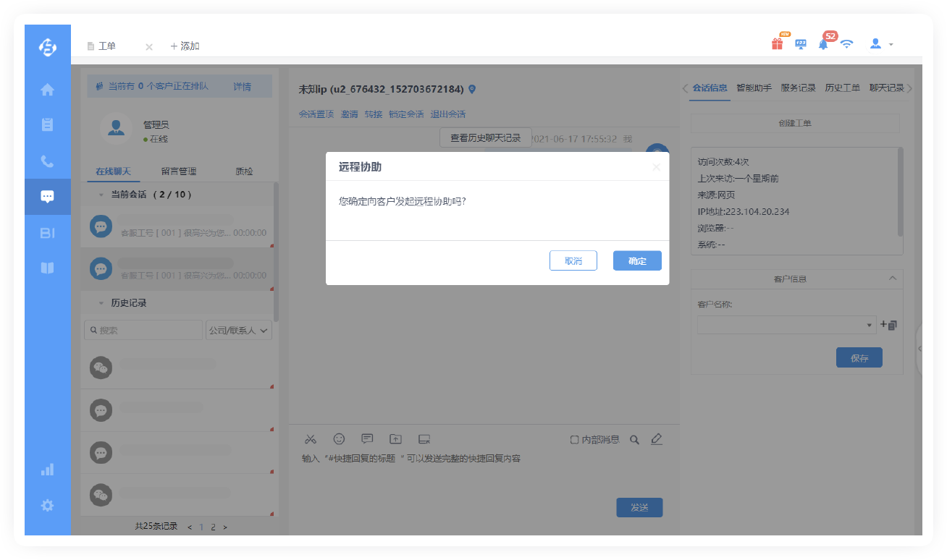Click the 搜索 input field
The image size is (947, 560).
point(143,331)
